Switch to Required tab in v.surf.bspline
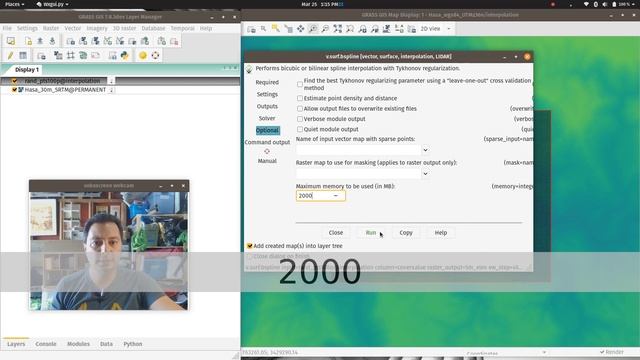This screenshot has height=360, width=640. click(x=267, y=82)
